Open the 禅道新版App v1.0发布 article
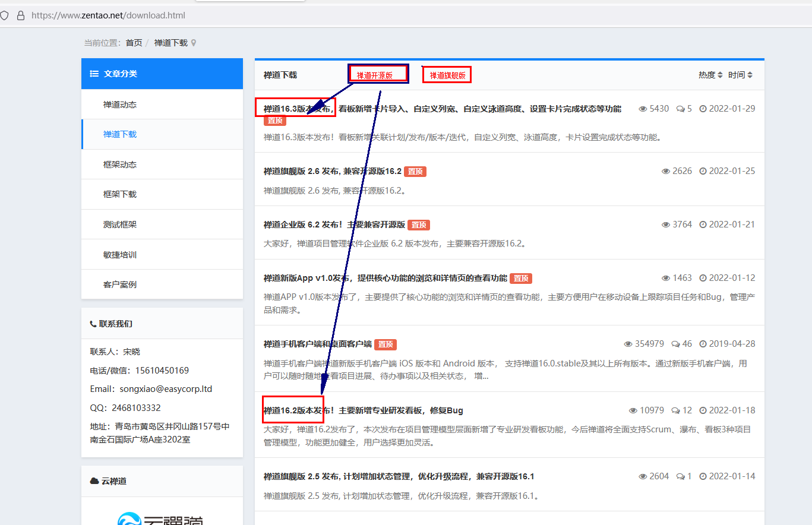The width and height of the screenshot is (812, 525). (386, 278)
